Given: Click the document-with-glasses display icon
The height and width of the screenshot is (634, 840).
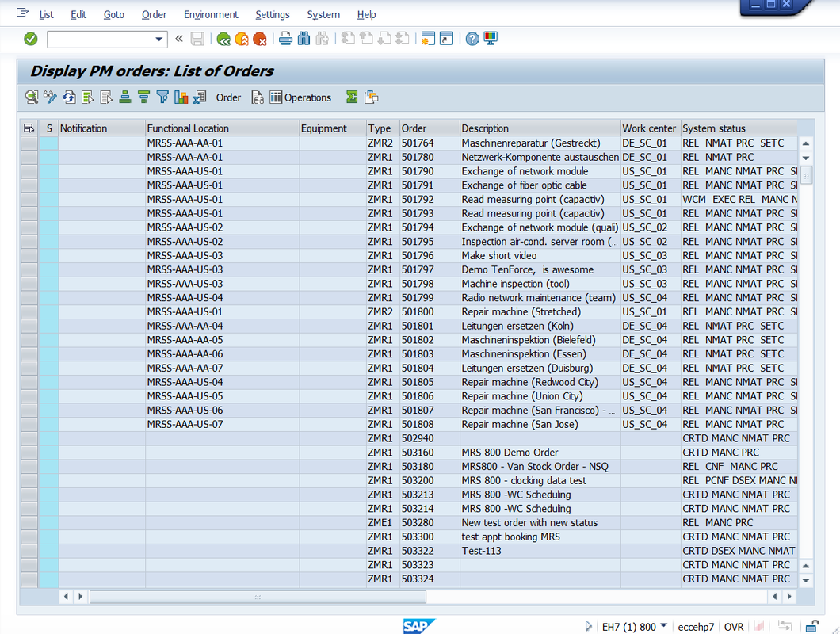Looking at the screenshot, I should 258,97.
